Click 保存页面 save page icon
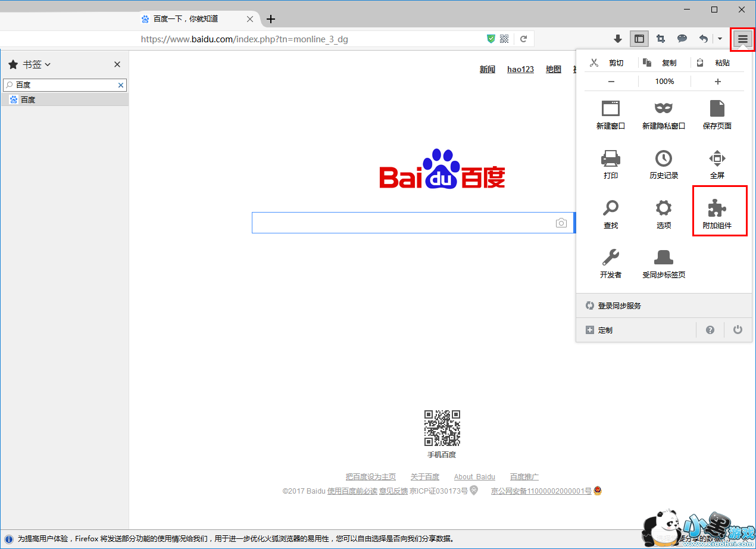The height and width of the screenshot is (549, 756). pos(717,114)
